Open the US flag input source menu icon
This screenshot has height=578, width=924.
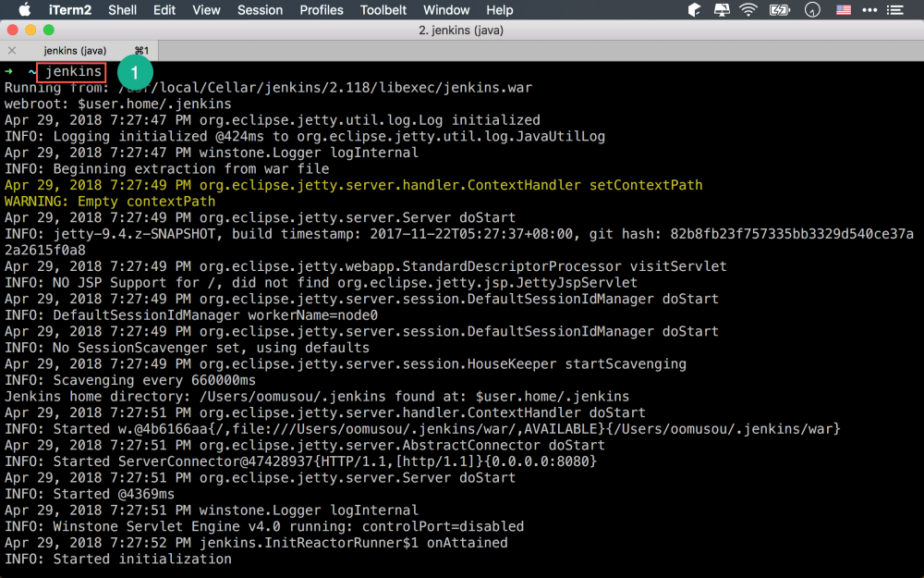click(x=843, y=10)
